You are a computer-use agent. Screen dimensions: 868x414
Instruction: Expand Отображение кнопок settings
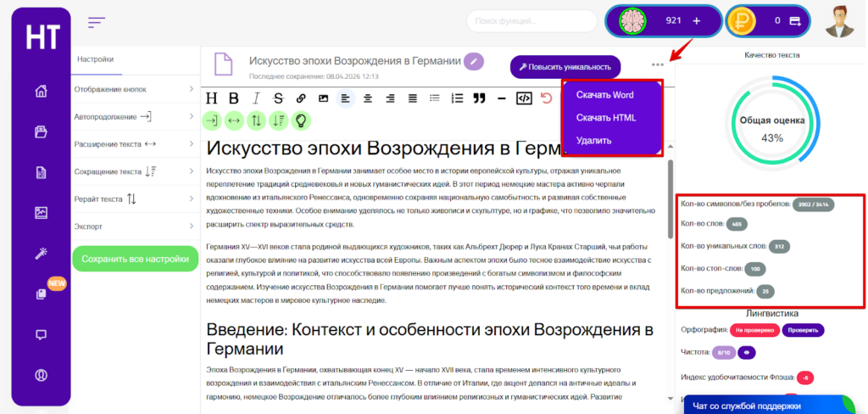tap(134, 89)
